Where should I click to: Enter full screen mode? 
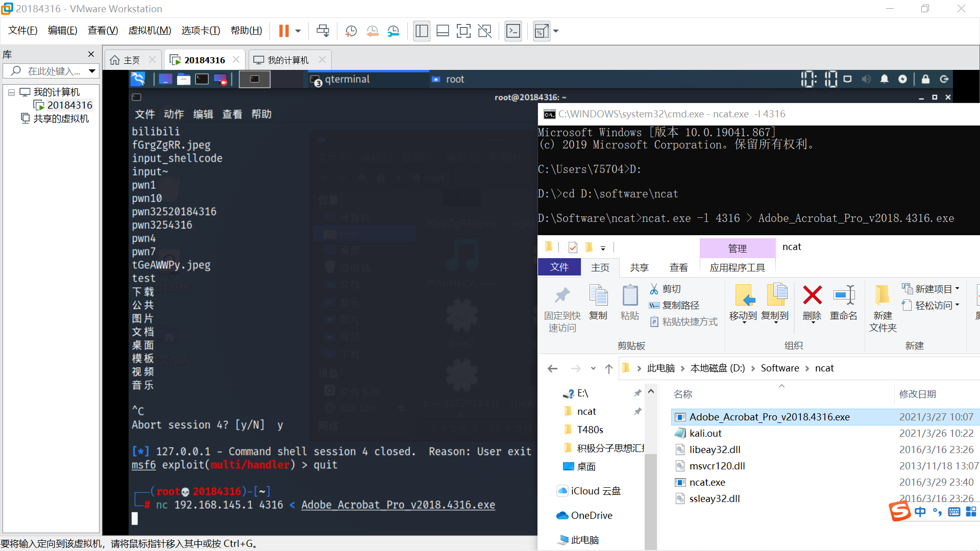click(x=463, y=31)
